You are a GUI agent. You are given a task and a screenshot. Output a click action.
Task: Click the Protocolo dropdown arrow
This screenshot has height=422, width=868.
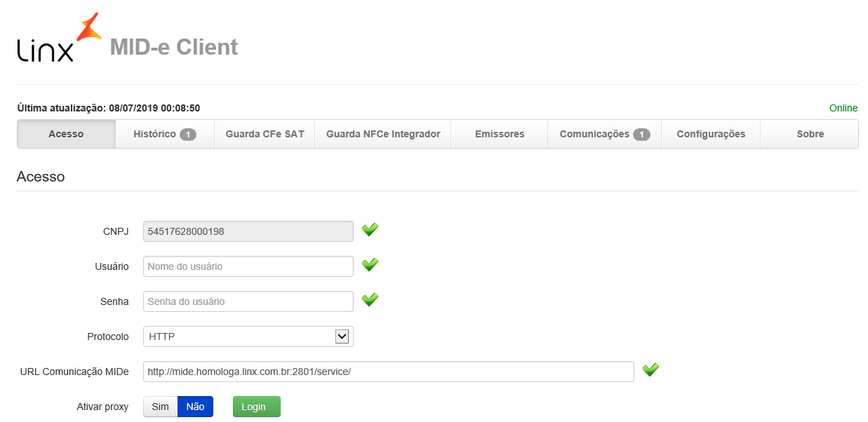coord(342,336)
